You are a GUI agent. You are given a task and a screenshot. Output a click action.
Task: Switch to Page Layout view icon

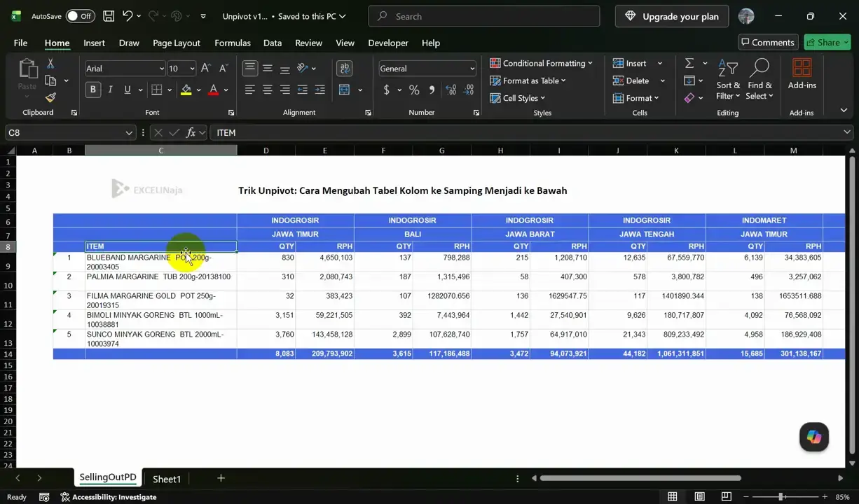tap(699, 496)
